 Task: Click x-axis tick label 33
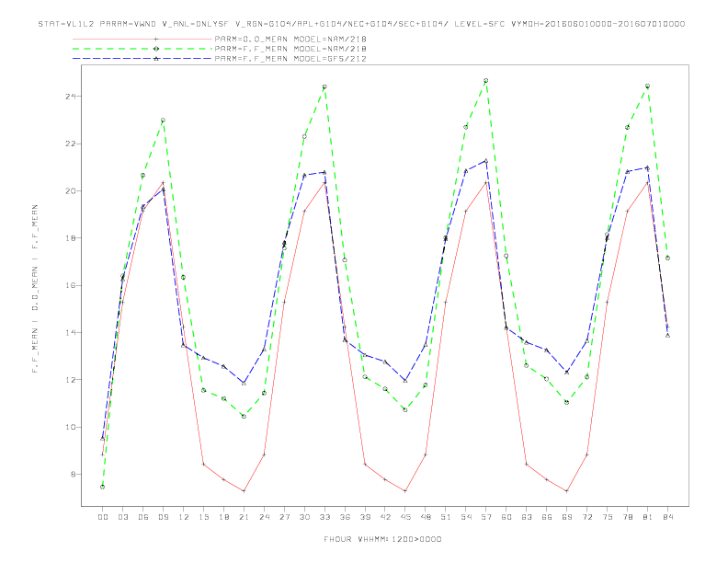[x=324, y=517]
